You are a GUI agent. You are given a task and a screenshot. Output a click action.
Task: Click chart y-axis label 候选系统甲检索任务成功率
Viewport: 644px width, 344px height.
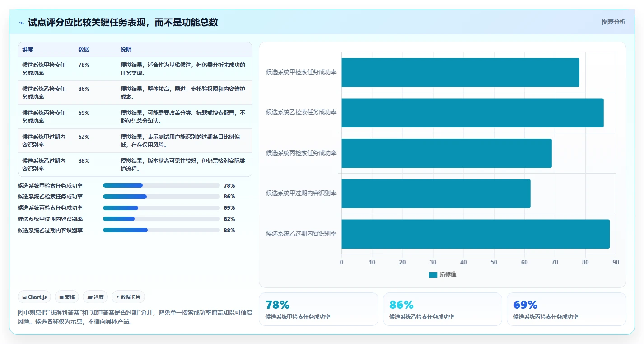click(301, 72)
